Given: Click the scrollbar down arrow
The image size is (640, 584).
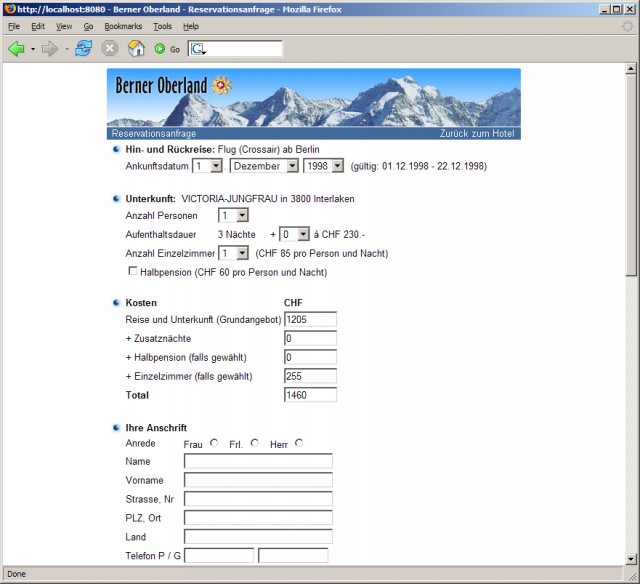Looking at the screenshot, I should tap(631, 559).
